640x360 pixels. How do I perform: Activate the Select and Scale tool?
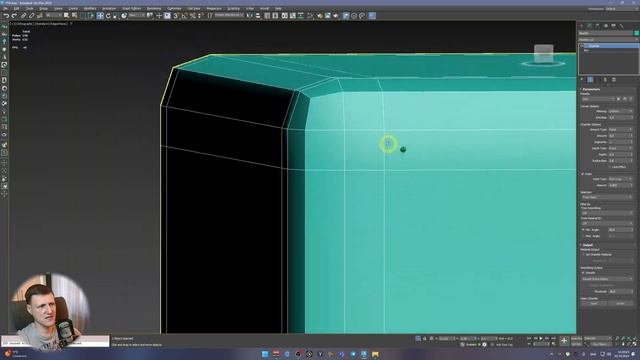coord(116,16)
